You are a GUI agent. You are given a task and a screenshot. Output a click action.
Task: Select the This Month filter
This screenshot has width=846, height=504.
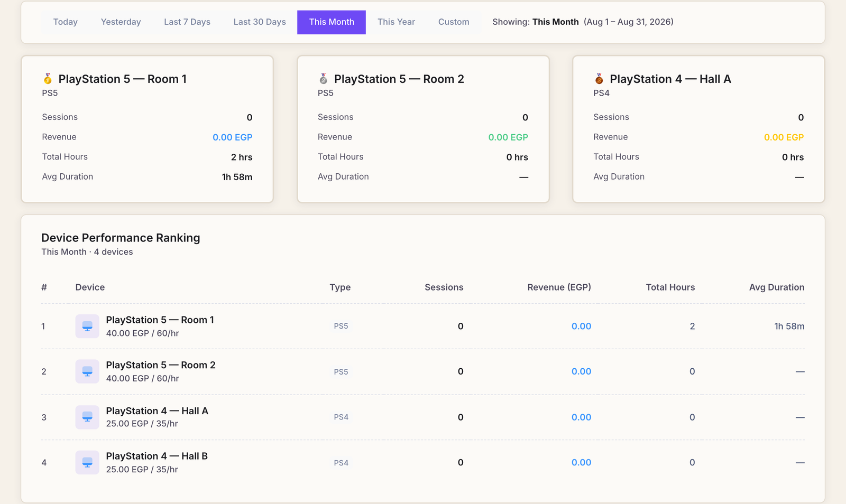tap(332, 22)
